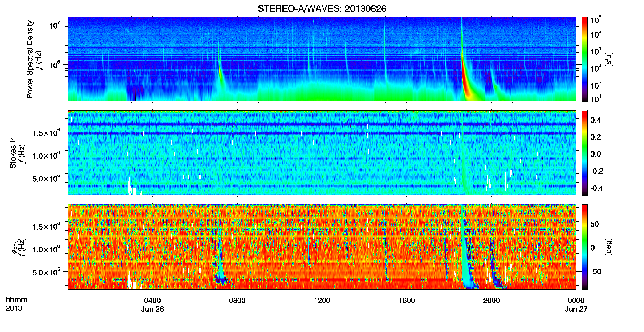The width and height of the screenshot is (644, 332).
Task: Click the 0.0 tick on Stokes colorbar
Action: pos(595,154)
